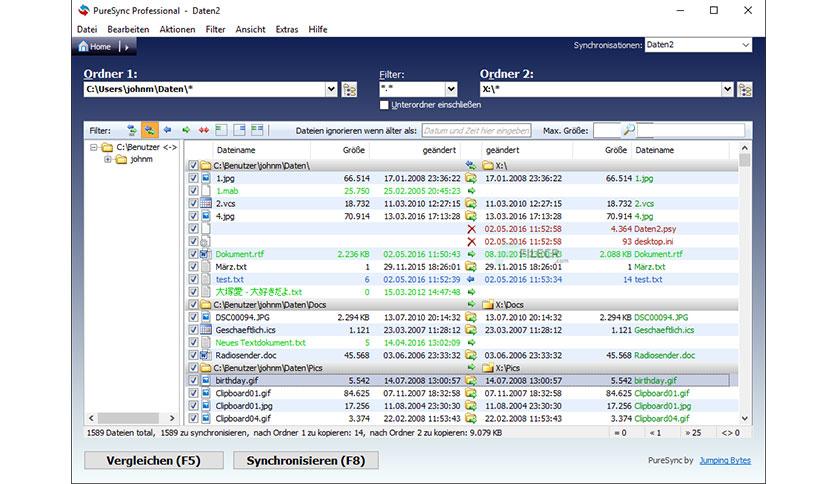The height and width of the screenshot is (484, 836).
Task: Click the green arrow in Dokument.rtf row
Action: tap(471, 254)
